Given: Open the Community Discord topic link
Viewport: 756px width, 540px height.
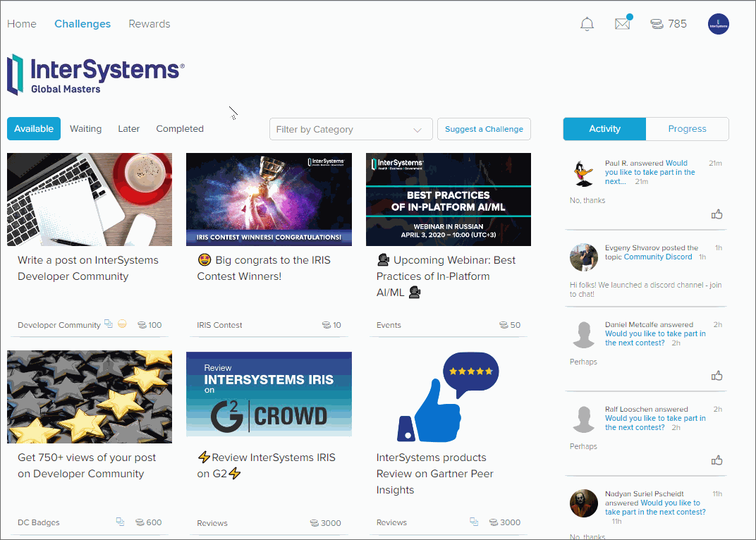Looking at the screenshot, I should [657, 257].
